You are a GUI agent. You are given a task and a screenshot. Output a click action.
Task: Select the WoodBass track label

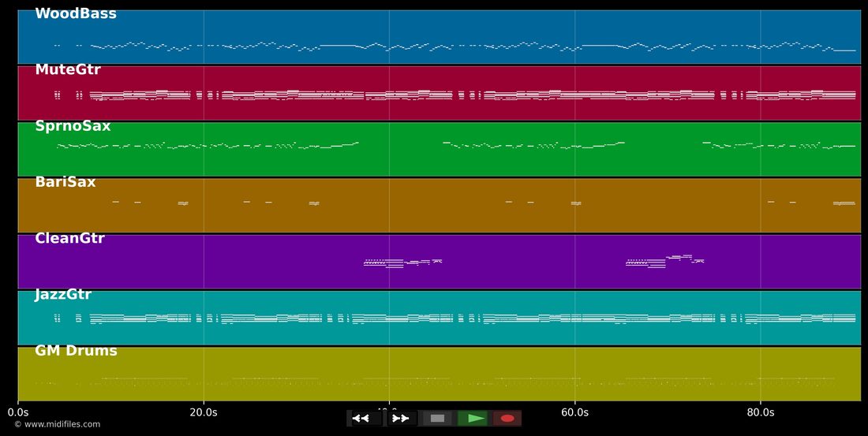[76, 14]
